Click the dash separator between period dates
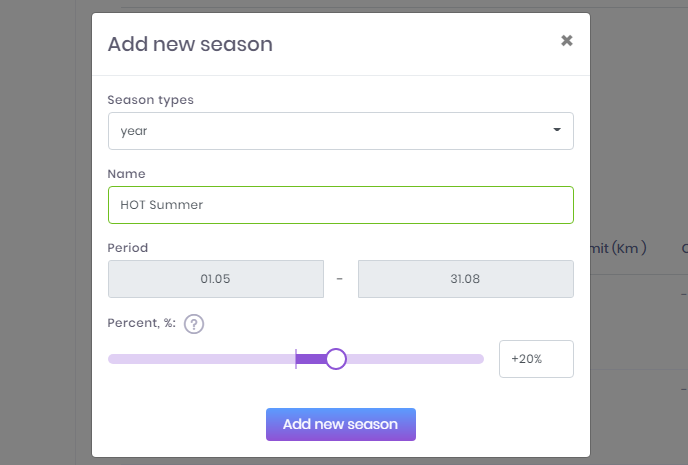This screenshot has height=465, width=688. [x=340, y=279]
